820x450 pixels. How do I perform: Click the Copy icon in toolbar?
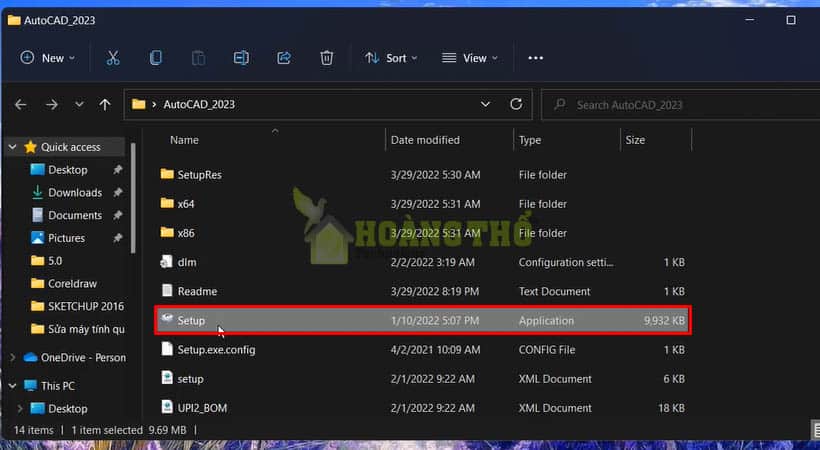[155, 58]
